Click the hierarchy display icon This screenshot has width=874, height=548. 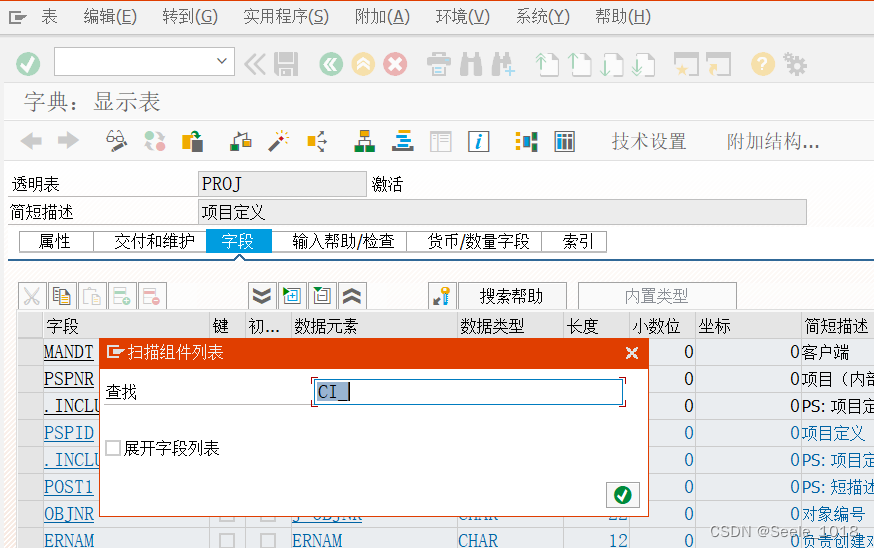click(x=365, y=141)
